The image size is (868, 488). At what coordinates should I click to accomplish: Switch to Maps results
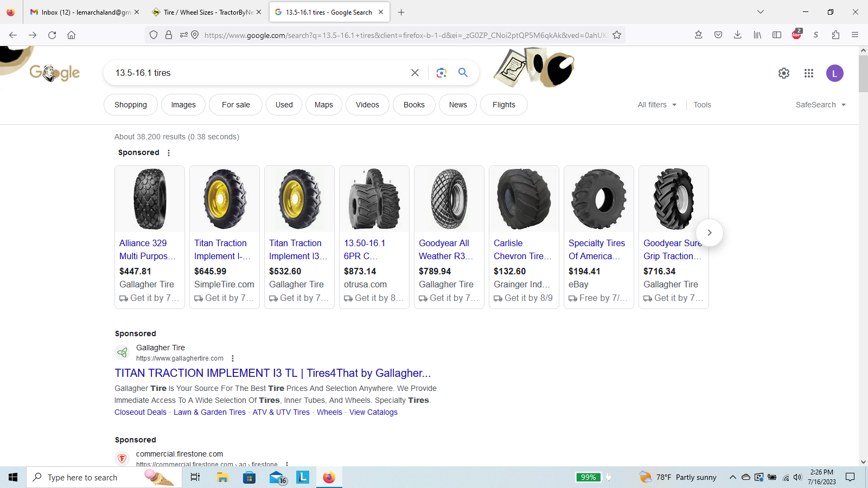click(324, 105)
